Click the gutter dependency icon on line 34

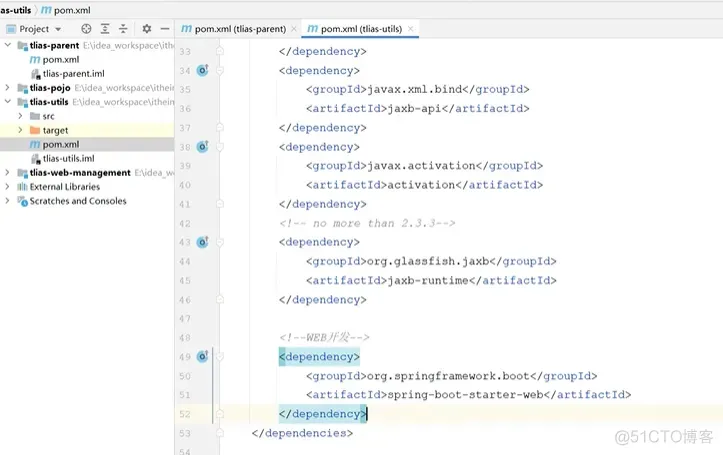[x=202, y=70]
